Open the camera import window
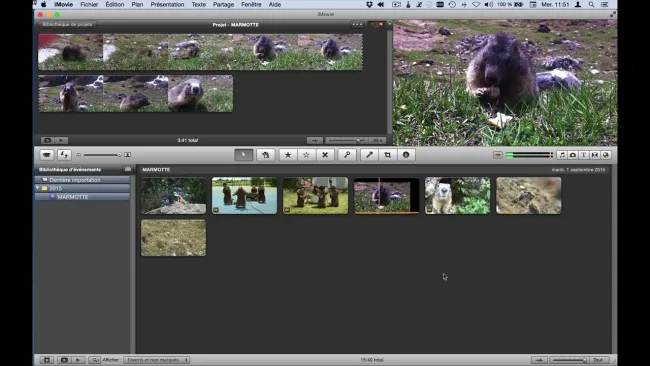The image size is (650, 366). click(x=47, y=155)
